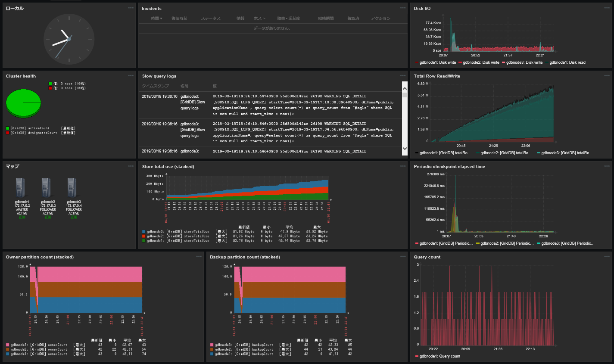
Task: Open the Disk I/O widget options menu
Action: [607, 8]
